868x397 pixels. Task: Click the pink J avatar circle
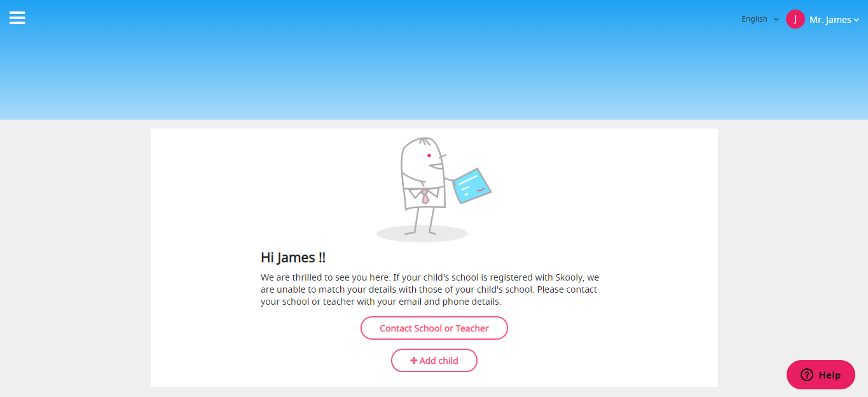795,19
